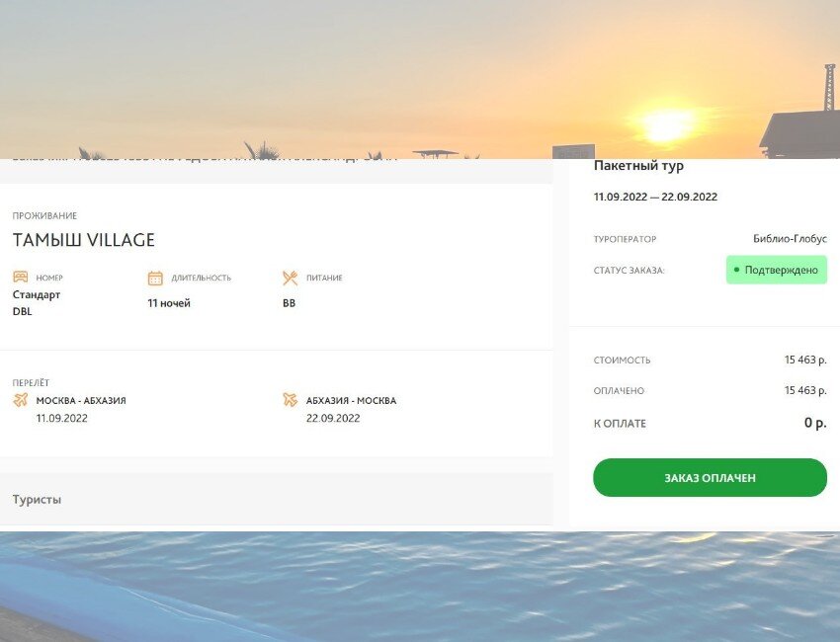
Task: Click the МОСКВА - АБХАЗИЯ flight route
Action: point(81,401)
